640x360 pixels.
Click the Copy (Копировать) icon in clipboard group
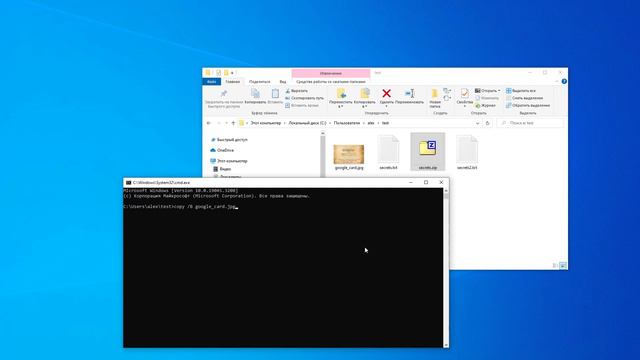[256, 94]
